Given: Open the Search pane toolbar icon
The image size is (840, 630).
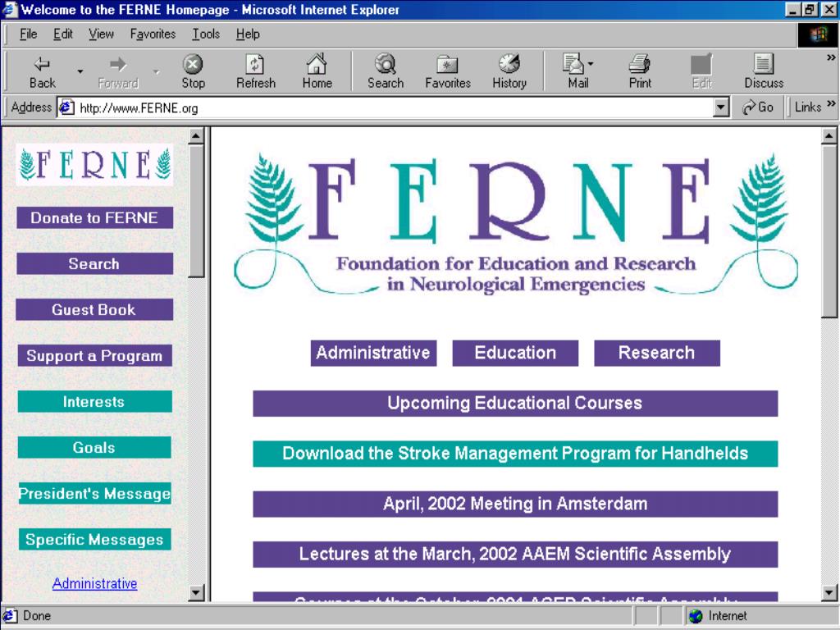Looking at the screenshot, I should pyautogui.click(x=386, y=72).
